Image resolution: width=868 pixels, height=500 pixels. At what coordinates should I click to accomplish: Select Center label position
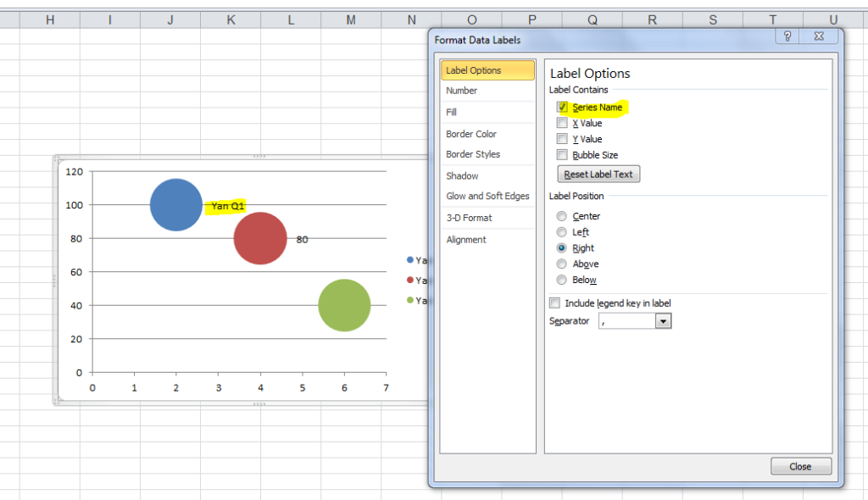point(561,216)
